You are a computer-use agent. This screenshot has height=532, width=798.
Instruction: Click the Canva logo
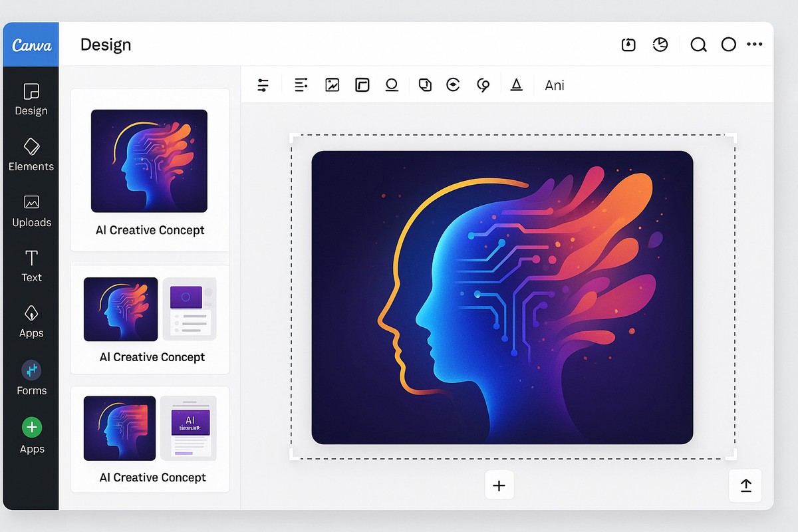pos(31,44)
